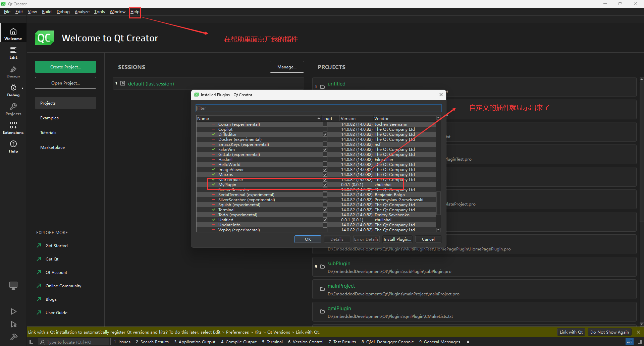Toggle Load checkbox for MyPlugin
This screenshot has width=644, height=346.
(325, 184)
